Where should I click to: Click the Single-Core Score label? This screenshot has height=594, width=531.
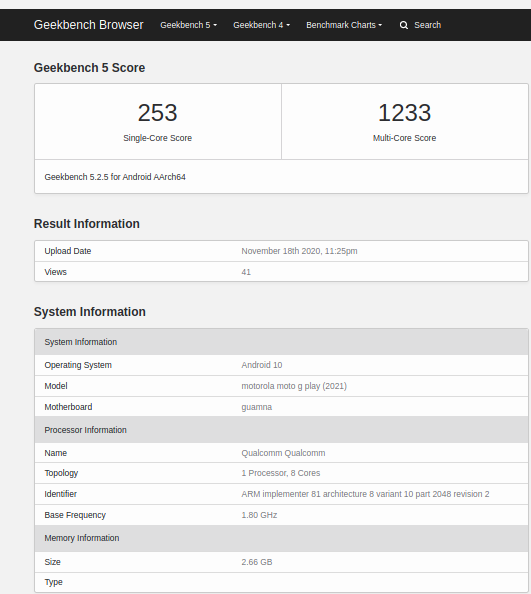click(x=158, y=138)
